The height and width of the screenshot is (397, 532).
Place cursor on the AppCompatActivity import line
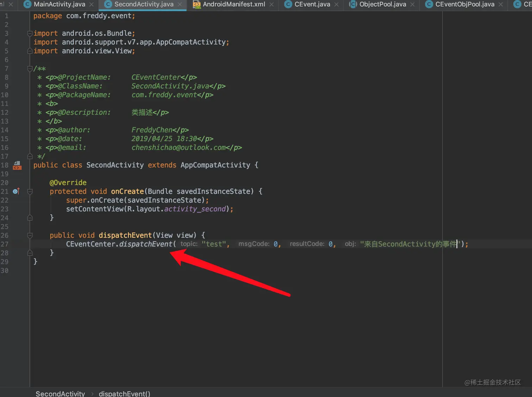pyautogui.click(x=131, y=42)
